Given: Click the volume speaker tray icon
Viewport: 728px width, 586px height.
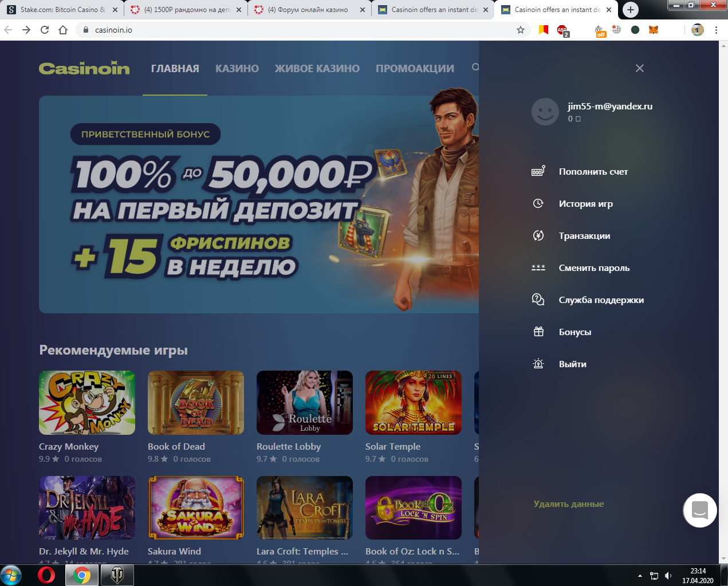Looking at the screenshot, I should [668, 576].
